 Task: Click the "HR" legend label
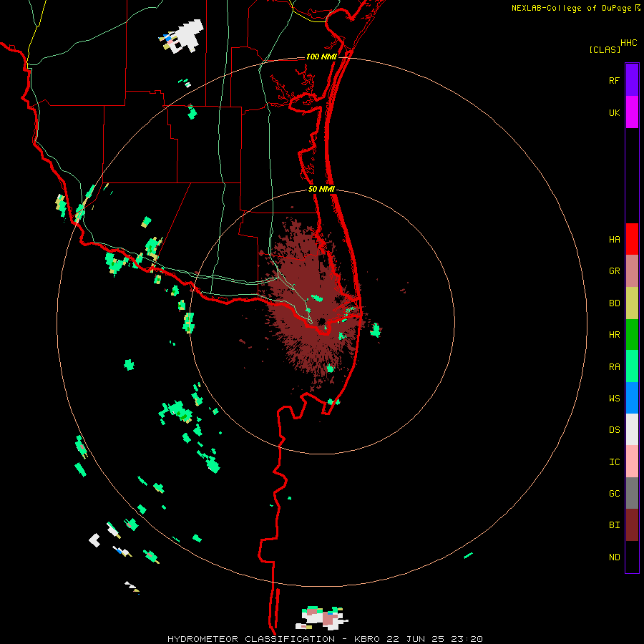pos(614,335)
